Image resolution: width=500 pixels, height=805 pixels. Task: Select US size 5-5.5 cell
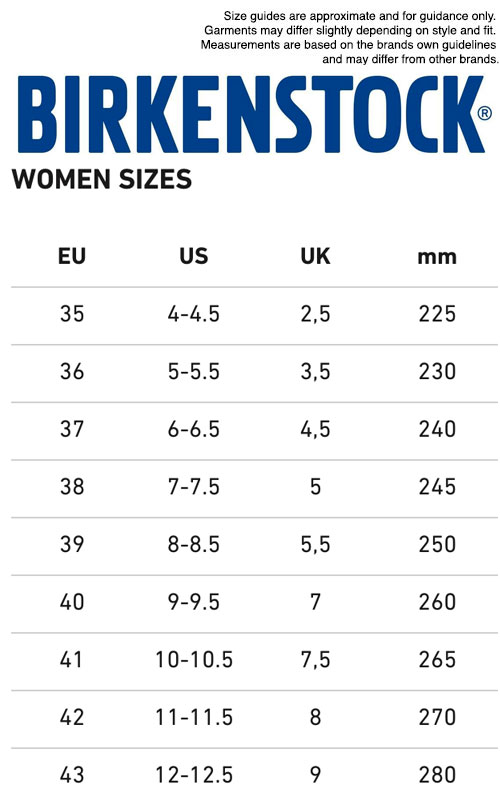click(194, 371)
